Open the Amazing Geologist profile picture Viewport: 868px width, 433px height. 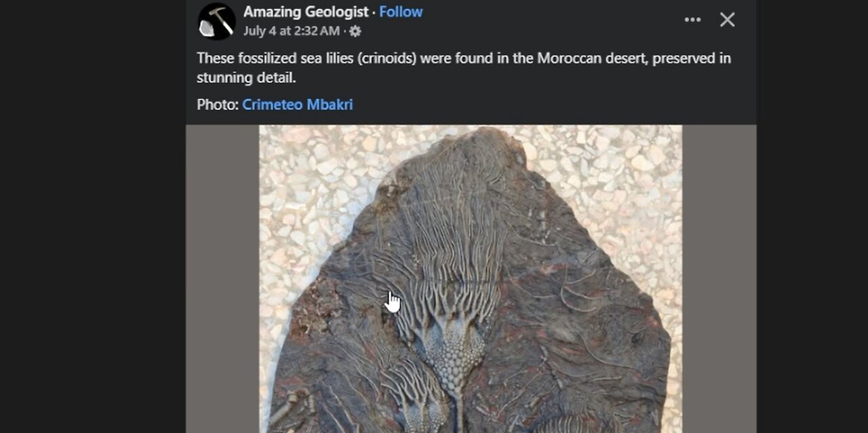217,21
